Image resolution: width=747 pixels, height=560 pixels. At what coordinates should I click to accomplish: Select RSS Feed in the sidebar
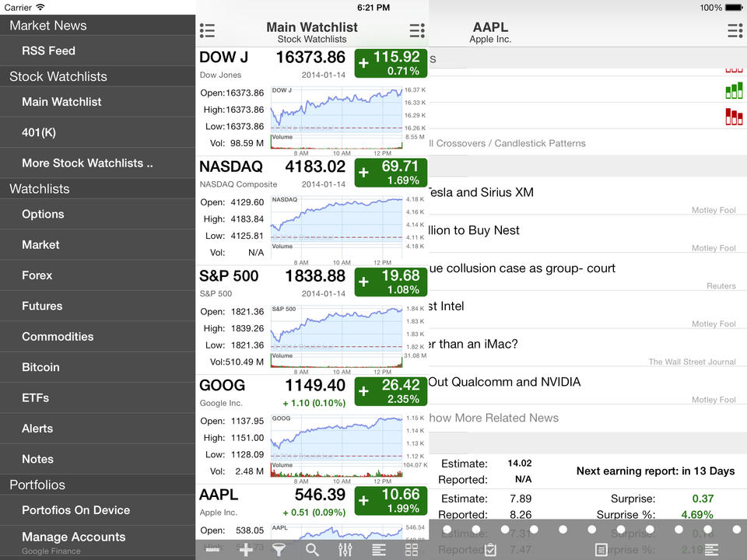point(48,51)
